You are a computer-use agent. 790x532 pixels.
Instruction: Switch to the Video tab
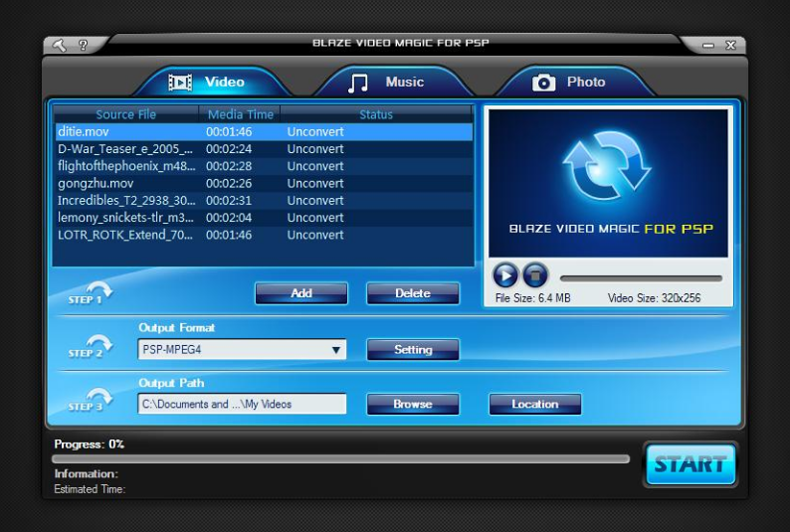pos(208,83)
